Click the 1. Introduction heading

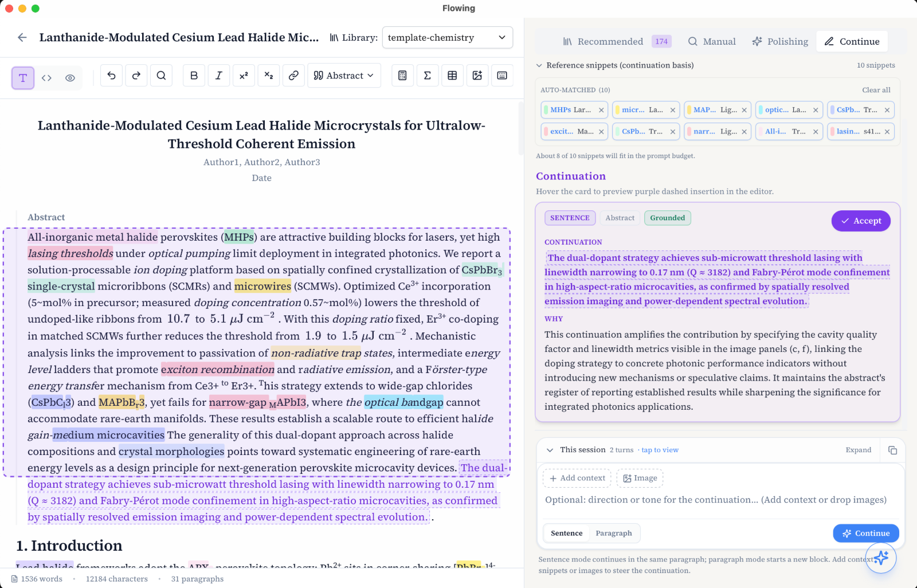pyautogui.click(x=69, y=546)
